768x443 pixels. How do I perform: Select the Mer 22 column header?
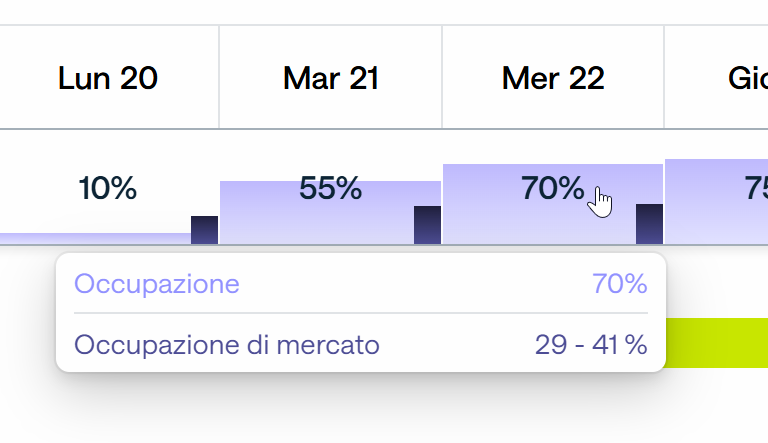point(553,77)
